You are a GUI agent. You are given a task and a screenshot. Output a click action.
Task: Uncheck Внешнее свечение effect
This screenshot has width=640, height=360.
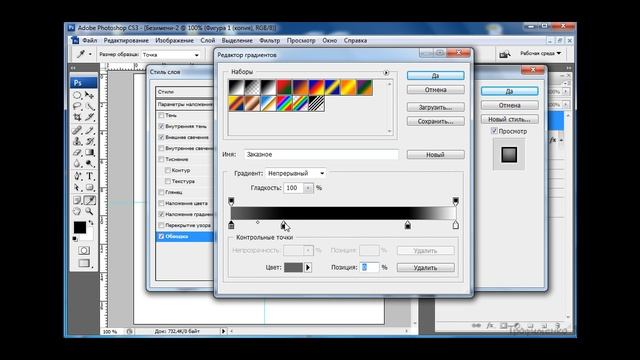(161, 138)
